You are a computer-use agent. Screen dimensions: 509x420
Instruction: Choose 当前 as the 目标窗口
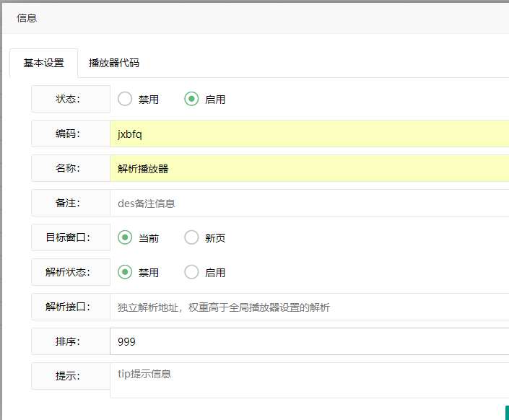point(125,237)
